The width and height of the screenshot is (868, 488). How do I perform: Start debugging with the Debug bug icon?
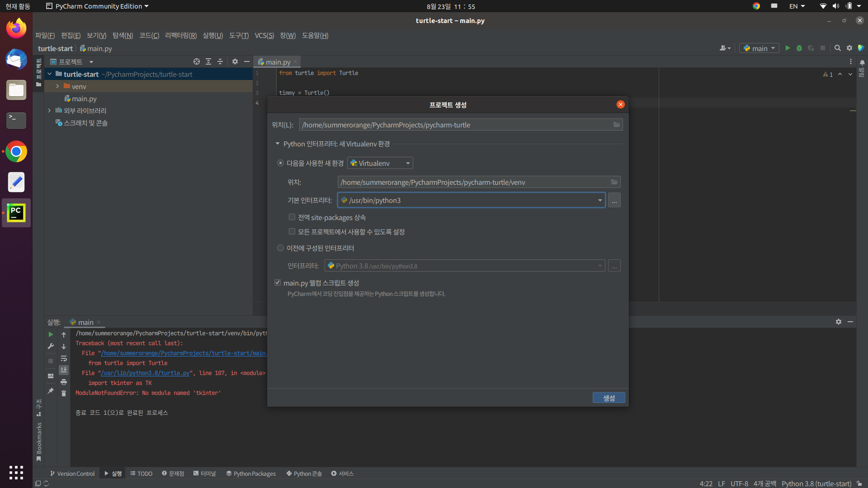[x=799, y=47]
